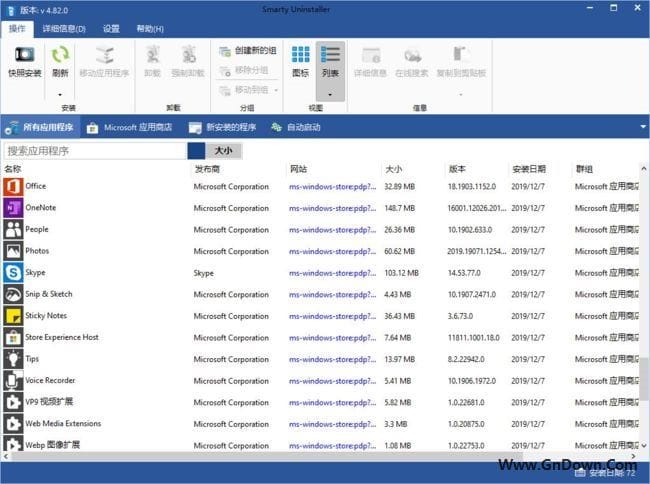The image size is (650, 484).
Task: Open the 详细信息(D) menu tab
Action: [x=64, y=29]
